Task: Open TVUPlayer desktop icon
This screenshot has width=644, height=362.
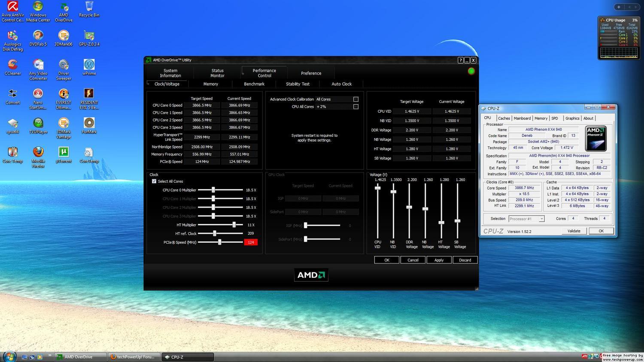Action: pyautogui.click(x=38, y=126)
